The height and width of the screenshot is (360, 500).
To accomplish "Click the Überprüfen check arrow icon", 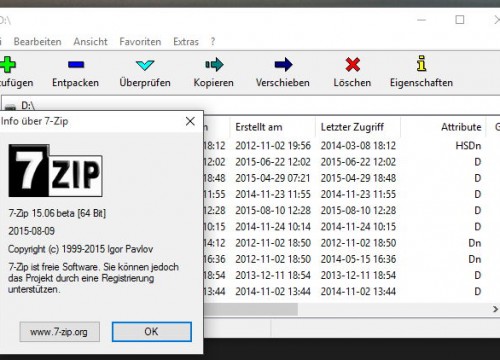I will click(x=145, y=65).
